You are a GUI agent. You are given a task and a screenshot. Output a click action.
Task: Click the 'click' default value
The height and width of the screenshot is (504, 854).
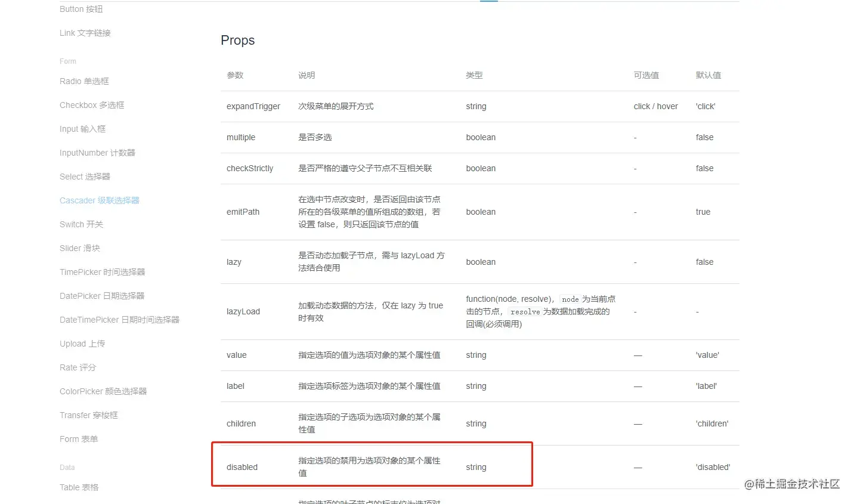click(x=706, y=106)
